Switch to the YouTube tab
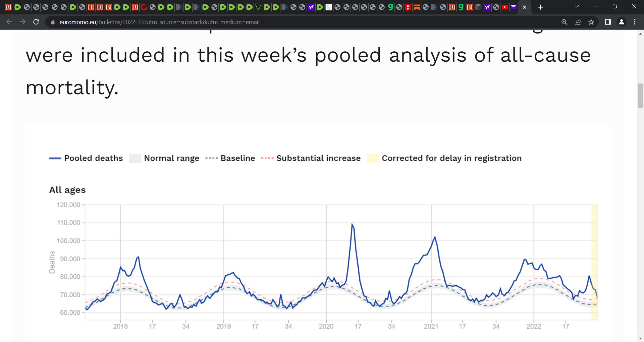The width and height of the screenshot is (644, 342). 504,7
